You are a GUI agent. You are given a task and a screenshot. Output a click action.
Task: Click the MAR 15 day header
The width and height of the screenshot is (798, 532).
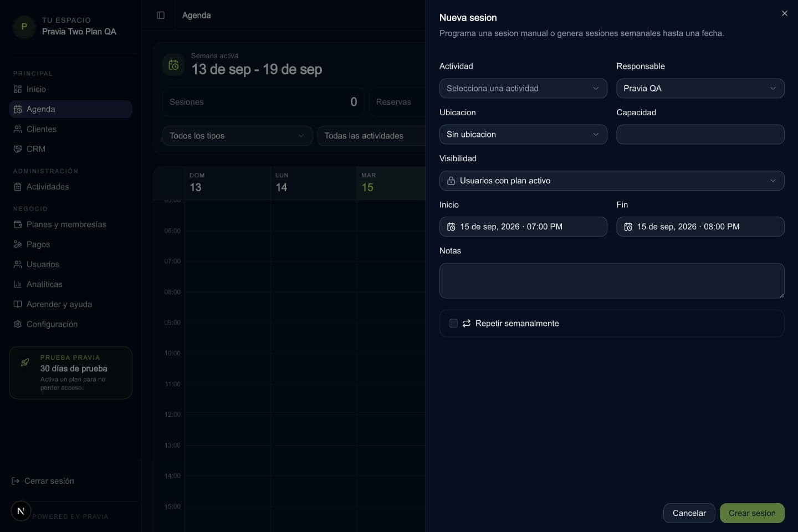(391, 183)
